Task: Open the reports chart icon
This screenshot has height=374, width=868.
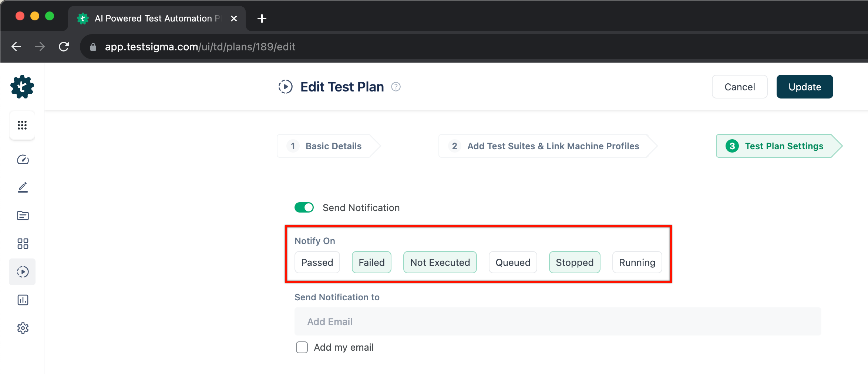Action: coord(23,300)
